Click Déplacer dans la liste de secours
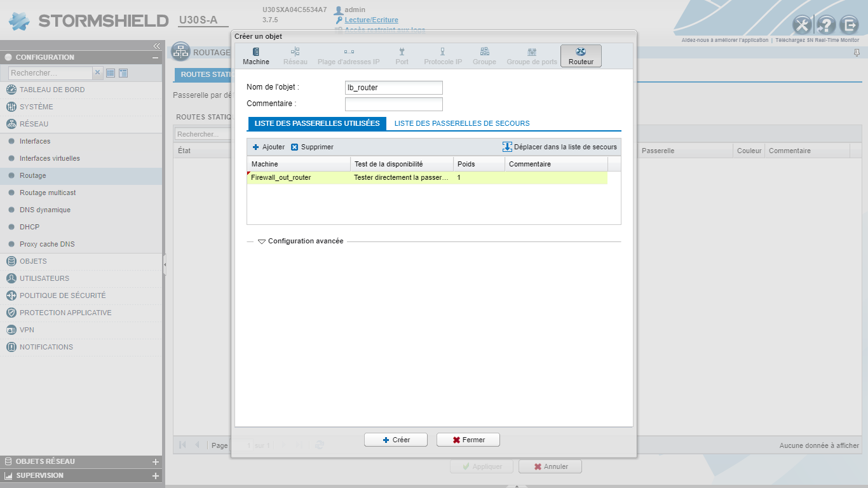868x488 pixels. (x=560, y=147)
